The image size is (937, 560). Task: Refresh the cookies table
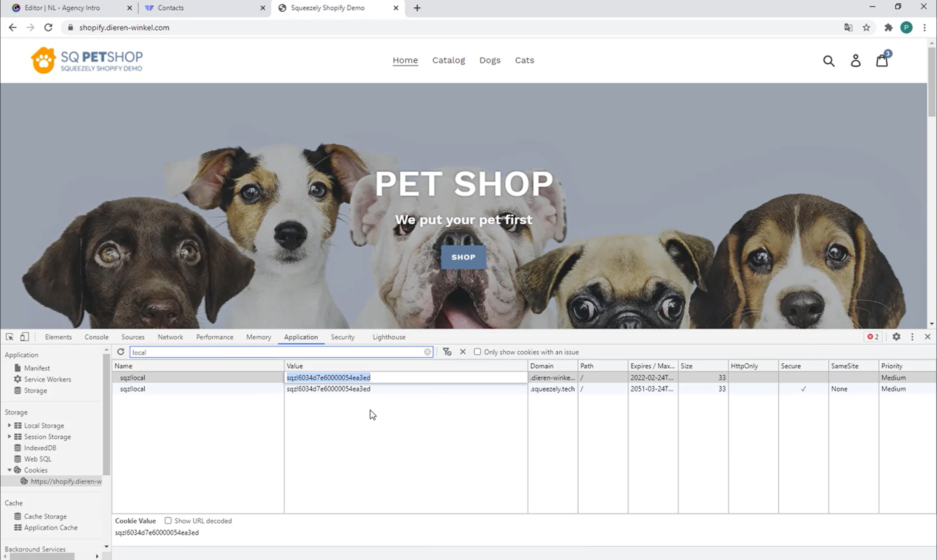click(x=121, y=352)
